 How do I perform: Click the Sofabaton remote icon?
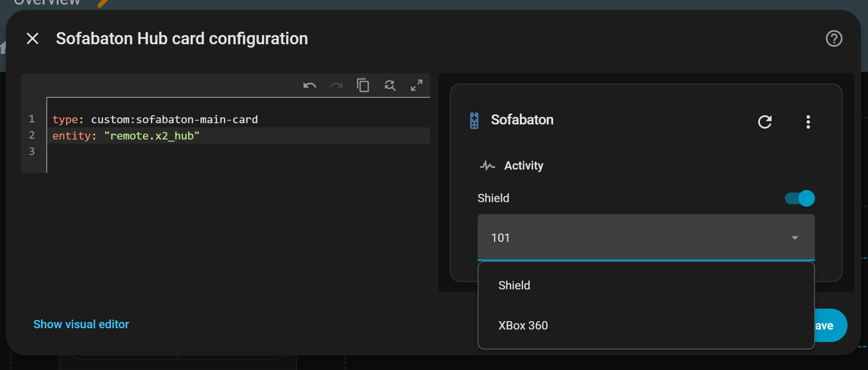474,121
